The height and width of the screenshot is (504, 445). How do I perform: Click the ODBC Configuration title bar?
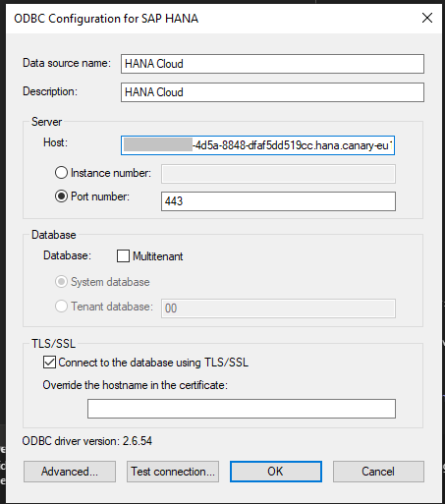[213, 19]
